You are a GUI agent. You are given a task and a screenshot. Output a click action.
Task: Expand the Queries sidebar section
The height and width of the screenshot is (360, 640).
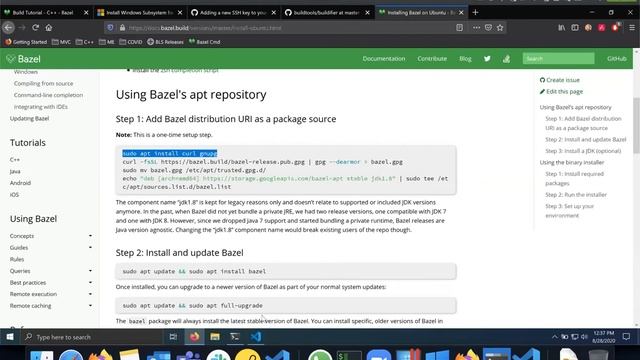click(x=90, y=271)
